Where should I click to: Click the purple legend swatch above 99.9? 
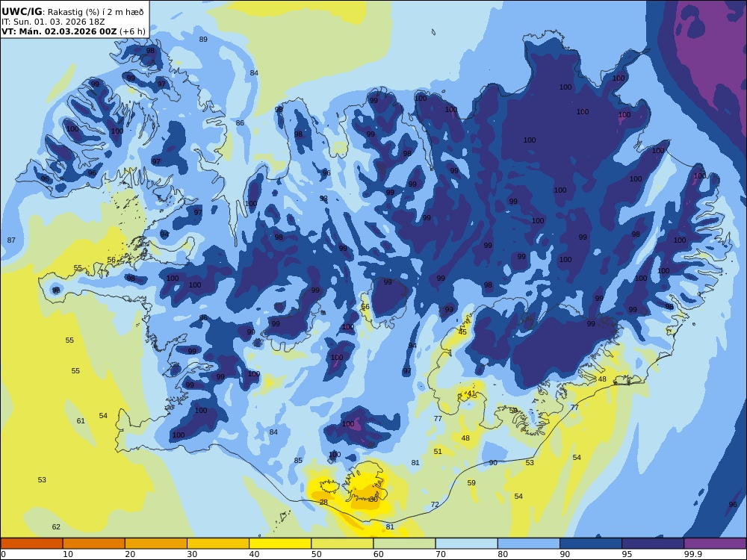pyautogui.click(x=715, y=544)
